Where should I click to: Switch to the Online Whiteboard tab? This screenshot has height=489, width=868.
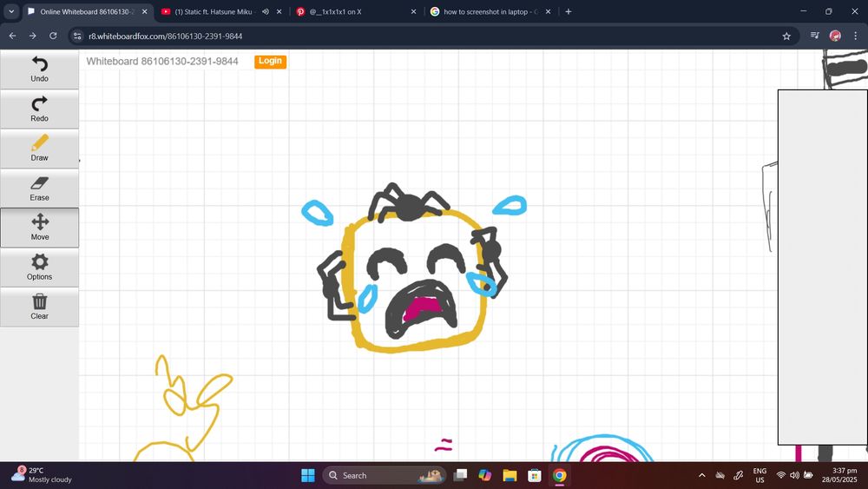click(89, 11)
